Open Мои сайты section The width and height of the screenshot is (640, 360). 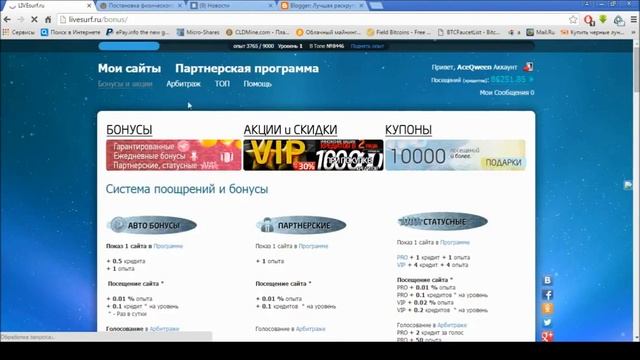coord(129,68)
